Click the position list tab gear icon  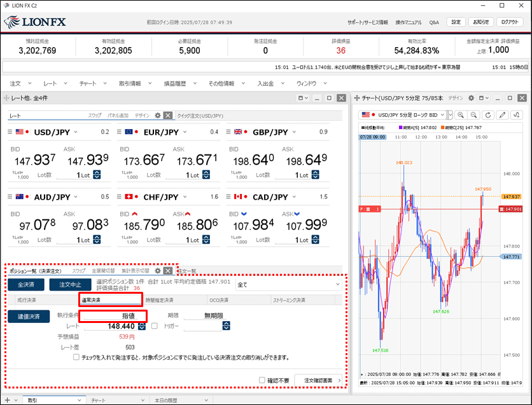tap(158, 271)
